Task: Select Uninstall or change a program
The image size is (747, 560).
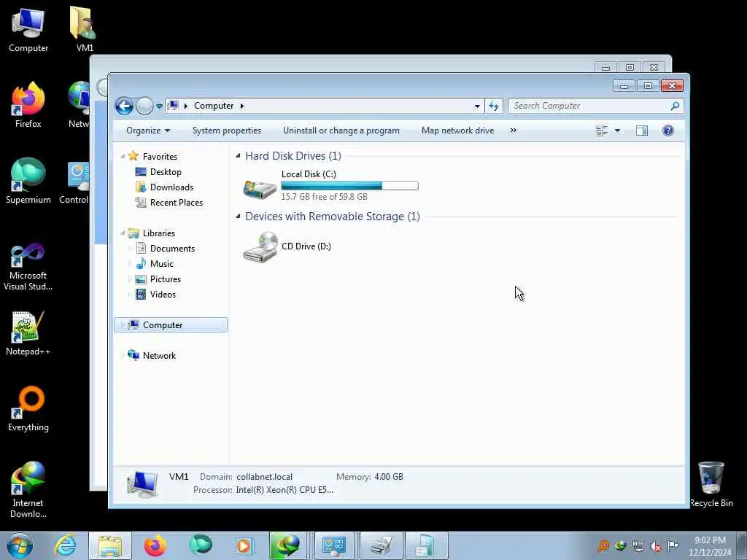Action: (341, 131)
